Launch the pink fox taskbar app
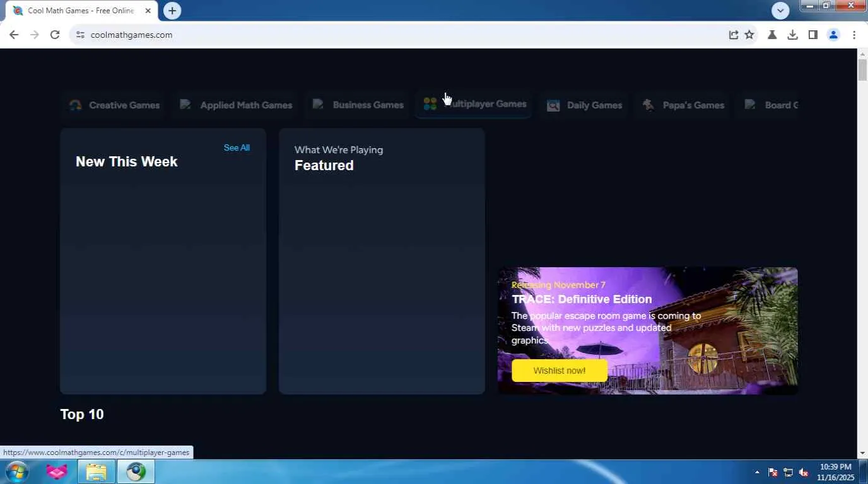The image size is (868, 484). point(57,471)
